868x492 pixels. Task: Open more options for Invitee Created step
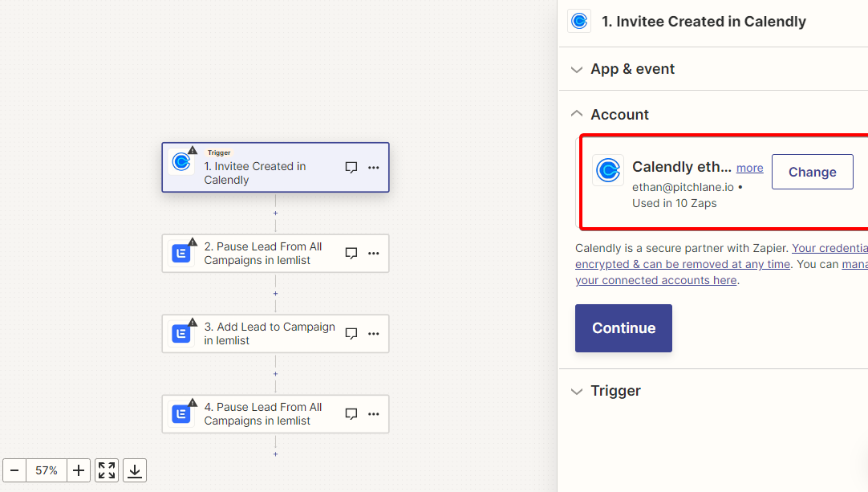[374, 167]
